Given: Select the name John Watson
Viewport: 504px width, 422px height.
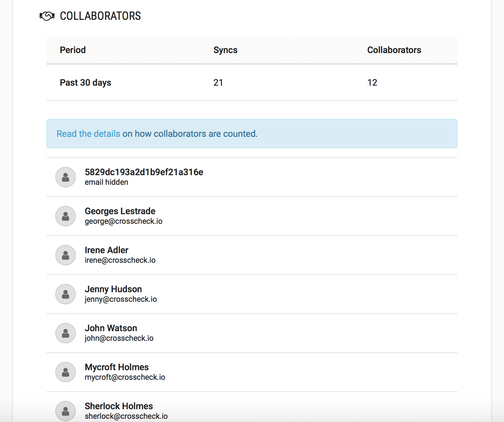Looking at the screenshot, I should click(x=111, y=328).
